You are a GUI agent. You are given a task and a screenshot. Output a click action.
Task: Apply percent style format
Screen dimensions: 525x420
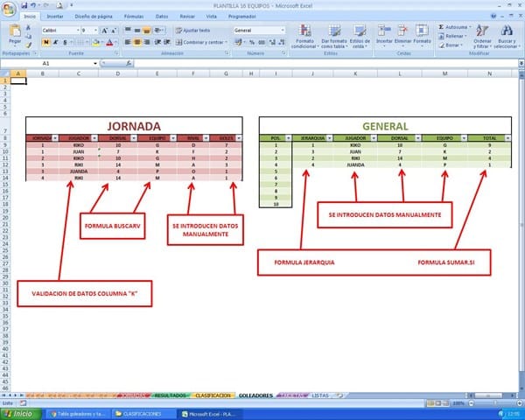252,42
